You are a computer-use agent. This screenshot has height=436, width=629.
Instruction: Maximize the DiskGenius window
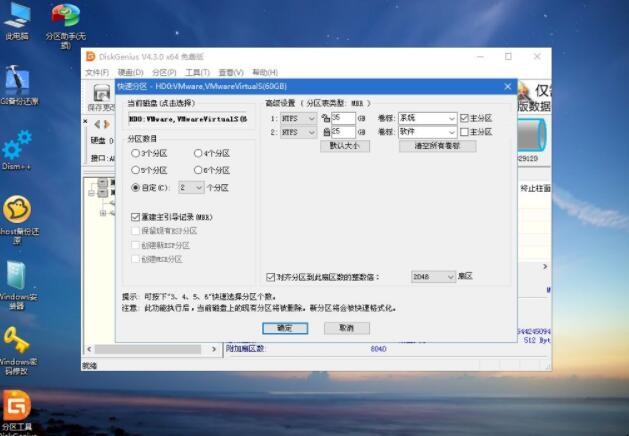pyautogui.click(x=508, y=57)
